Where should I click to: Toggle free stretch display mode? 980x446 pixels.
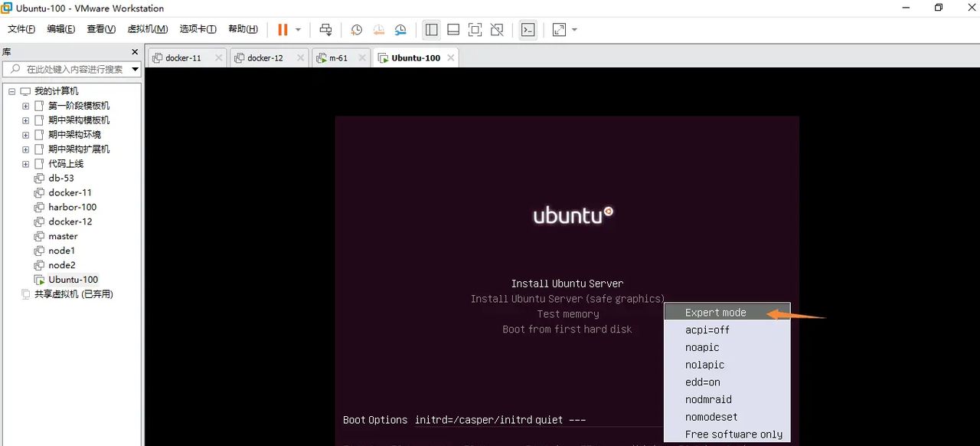tap(557, 29)
